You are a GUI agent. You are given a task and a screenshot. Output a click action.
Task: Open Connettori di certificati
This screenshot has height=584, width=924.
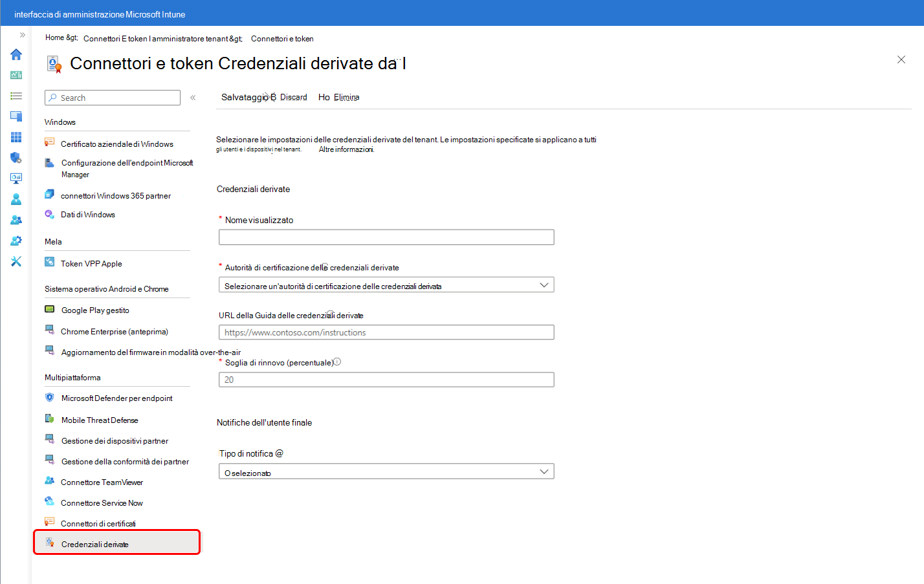tap(98, 524)
